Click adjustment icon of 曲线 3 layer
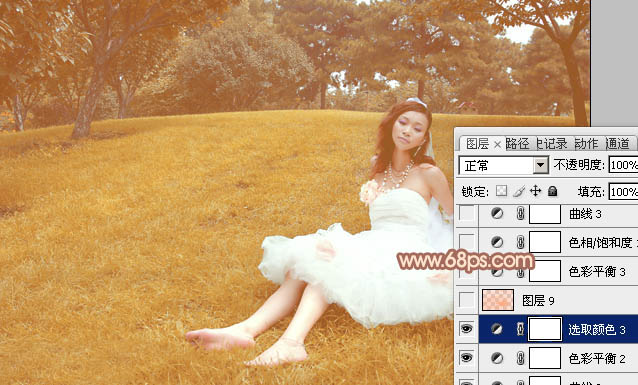The height and width of the screenshot is (385, 638). pos(497,213)
